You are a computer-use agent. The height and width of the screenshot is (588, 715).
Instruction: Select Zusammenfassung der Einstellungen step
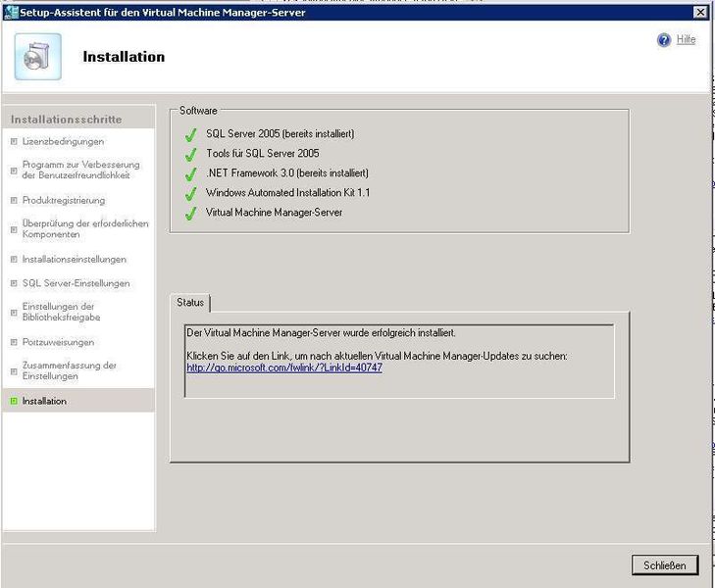pos(70,370)
